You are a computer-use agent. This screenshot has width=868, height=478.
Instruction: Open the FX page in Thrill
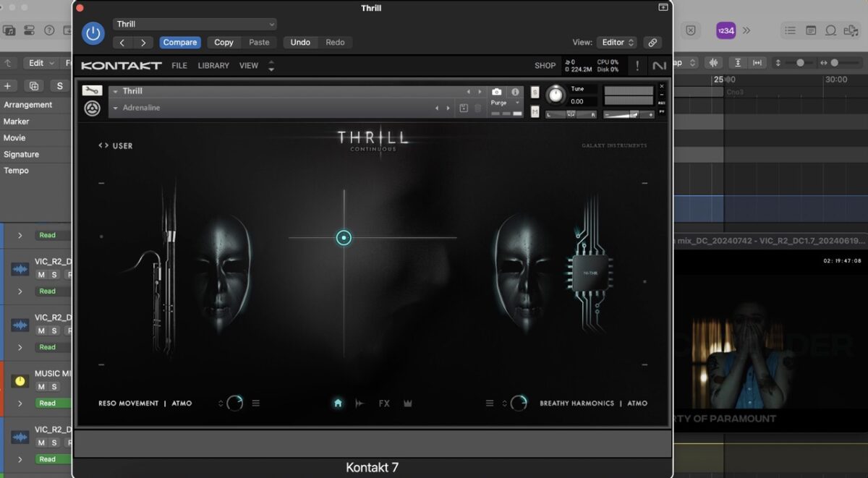point(384,404)
